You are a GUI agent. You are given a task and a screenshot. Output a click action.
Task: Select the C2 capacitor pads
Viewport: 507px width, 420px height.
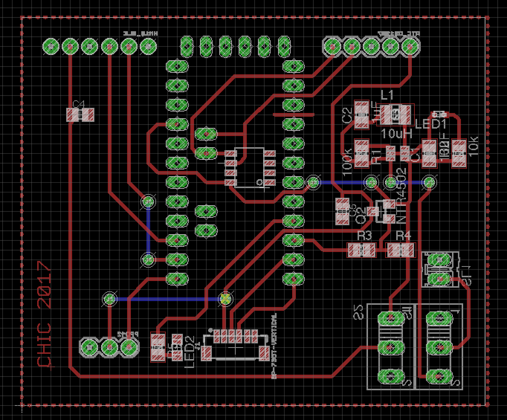pos(361,115)
